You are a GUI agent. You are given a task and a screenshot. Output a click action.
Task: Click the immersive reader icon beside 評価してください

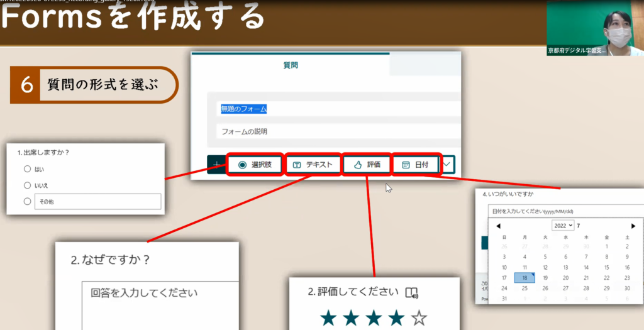pyautogui.click(x=411, y=293)
